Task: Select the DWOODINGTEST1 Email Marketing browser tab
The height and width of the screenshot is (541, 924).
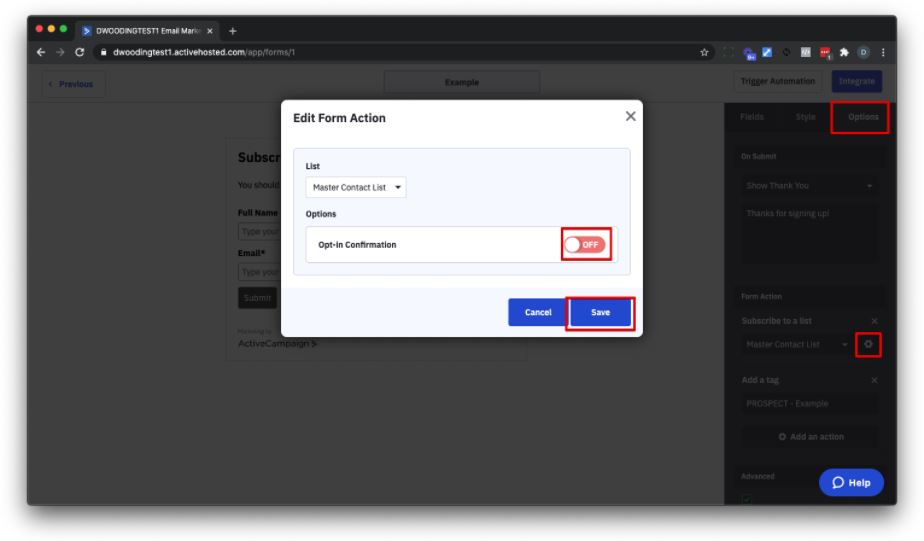Action: point(147,31)
